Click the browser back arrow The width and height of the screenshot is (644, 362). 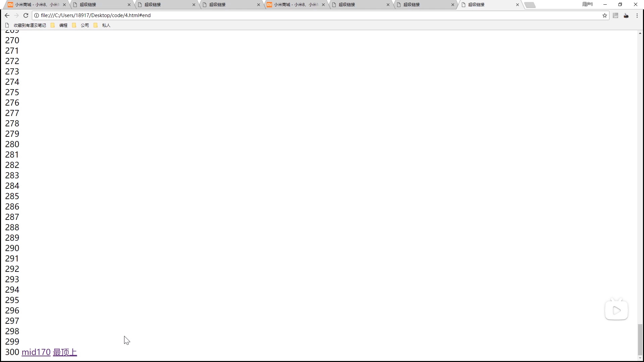pos(7,15)
